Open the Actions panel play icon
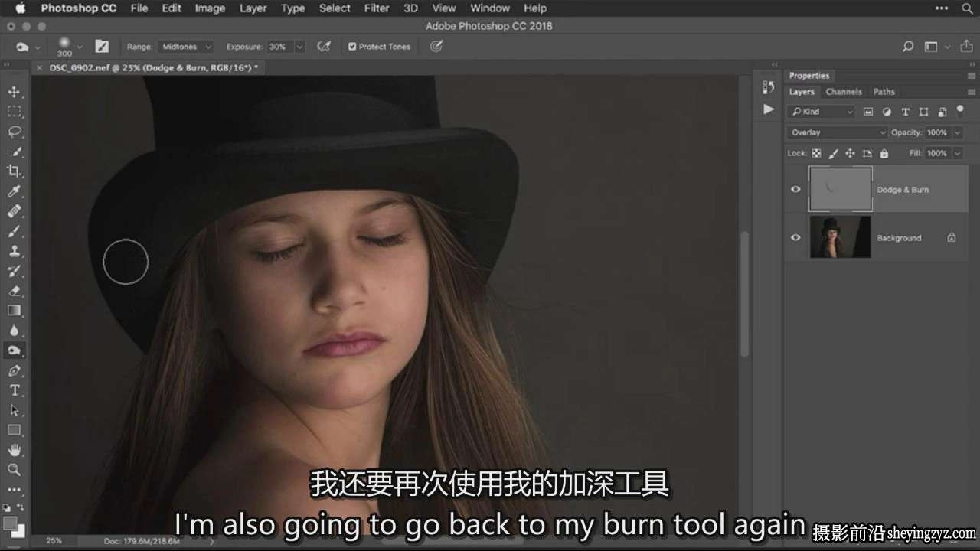The height and width of the screenshot is (551, 980). 769,109
